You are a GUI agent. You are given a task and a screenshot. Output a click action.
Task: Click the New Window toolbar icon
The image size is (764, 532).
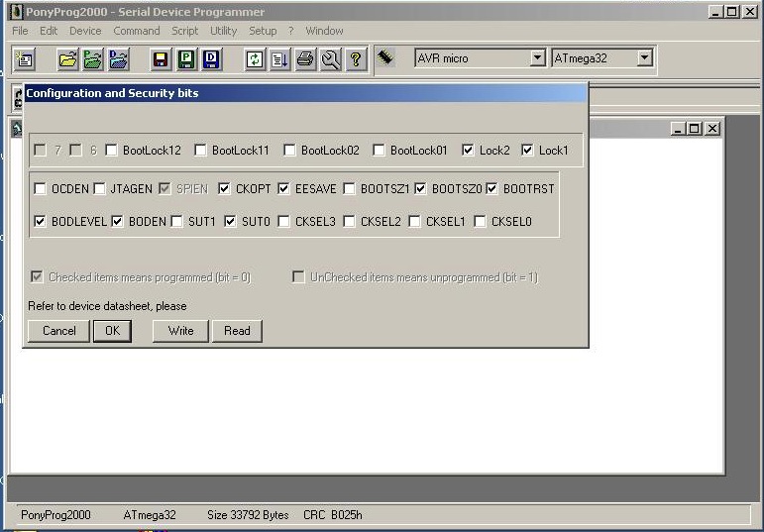pos(24,59)
